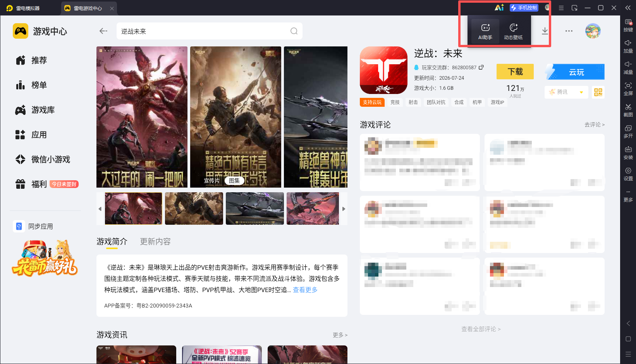Open 按键 keyboard mapping tool
Image resolution: width=636 pixels, height=364 pixels.
coord(628,26)
